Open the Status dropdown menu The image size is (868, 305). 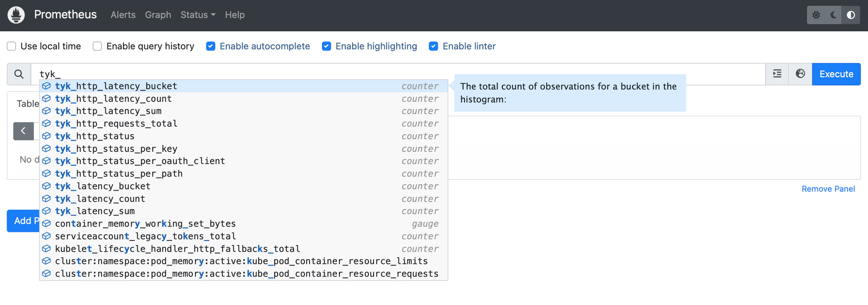click(198, 15)
